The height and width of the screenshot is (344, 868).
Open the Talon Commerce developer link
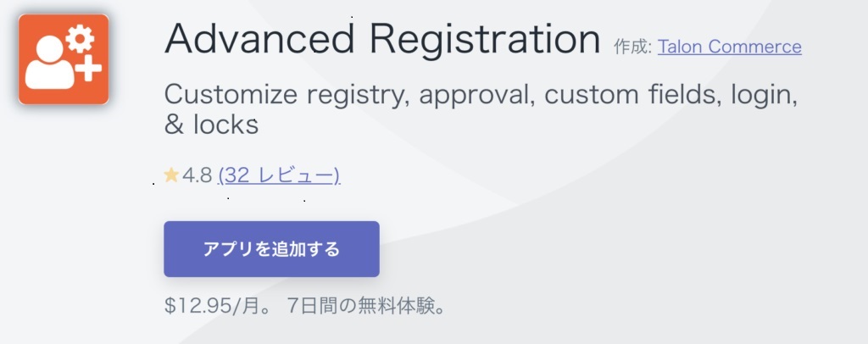tap(729, 47)
